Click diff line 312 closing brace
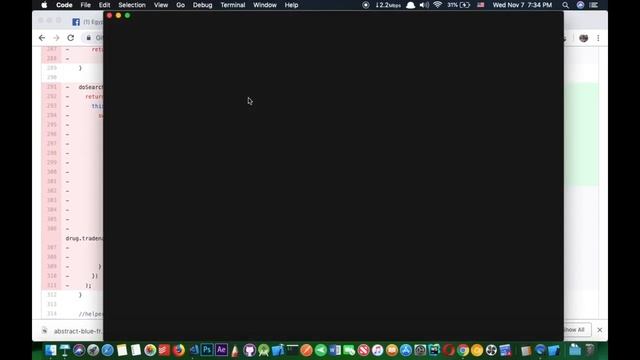Screen dimensions: 640x360 click(x=80, y=295)
